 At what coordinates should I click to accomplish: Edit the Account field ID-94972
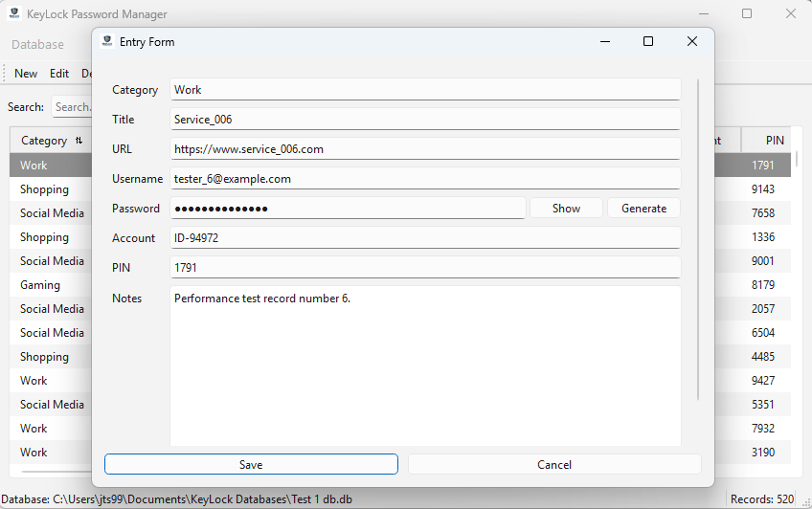(425, 238)
